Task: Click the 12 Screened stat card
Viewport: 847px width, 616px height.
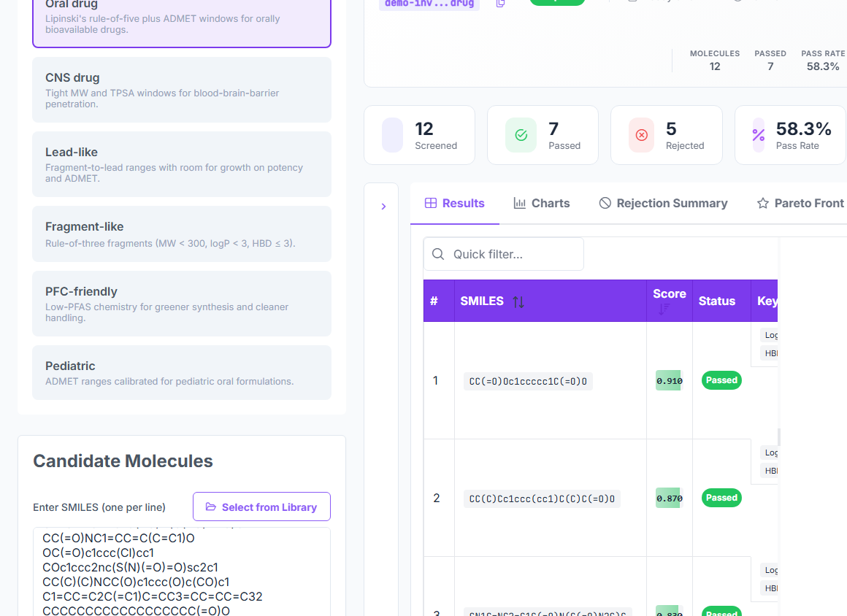Action: coord(420,135)
